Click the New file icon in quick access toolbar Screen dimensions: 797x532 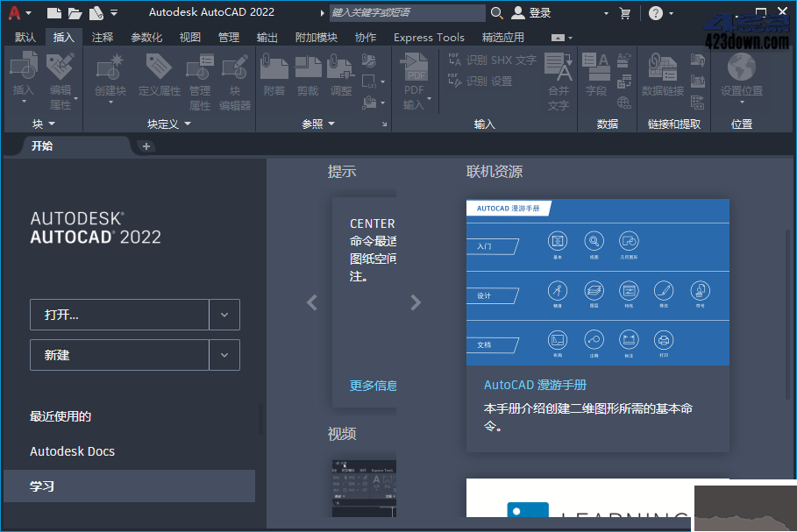[54, 13]
